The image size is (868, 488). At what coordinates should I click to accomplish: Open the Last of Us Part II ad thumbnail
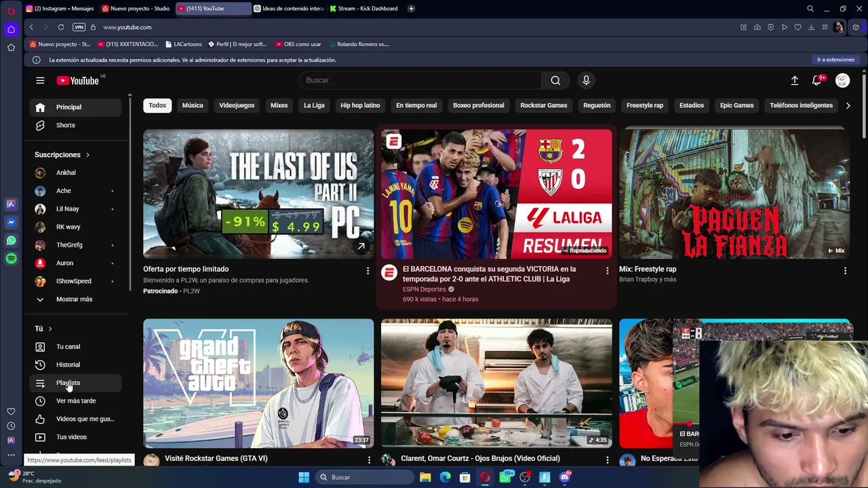coord(258,194)
